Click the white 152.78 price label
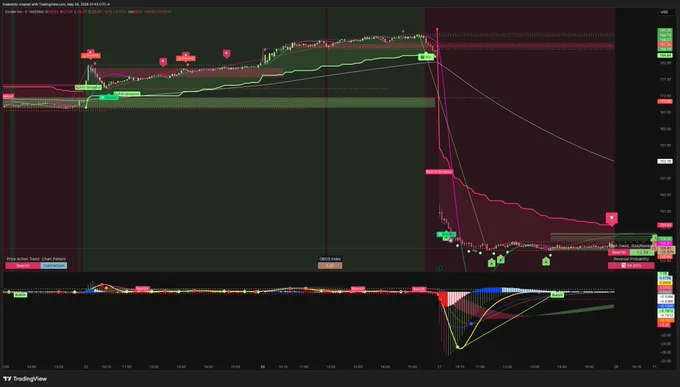Image resolution: width=680 pixels, height=387 pixels. (665, 161)
